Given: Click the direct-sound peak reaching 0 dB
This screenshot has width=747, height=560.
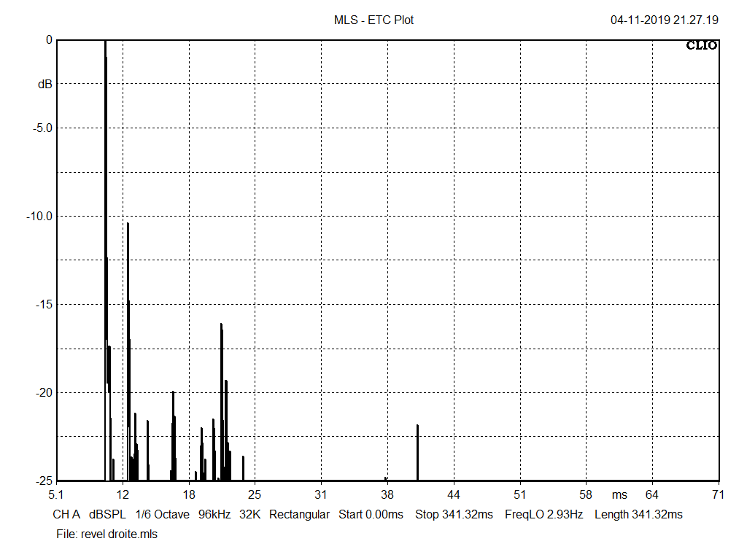Looking at the screenshot, I should (105, 190).
